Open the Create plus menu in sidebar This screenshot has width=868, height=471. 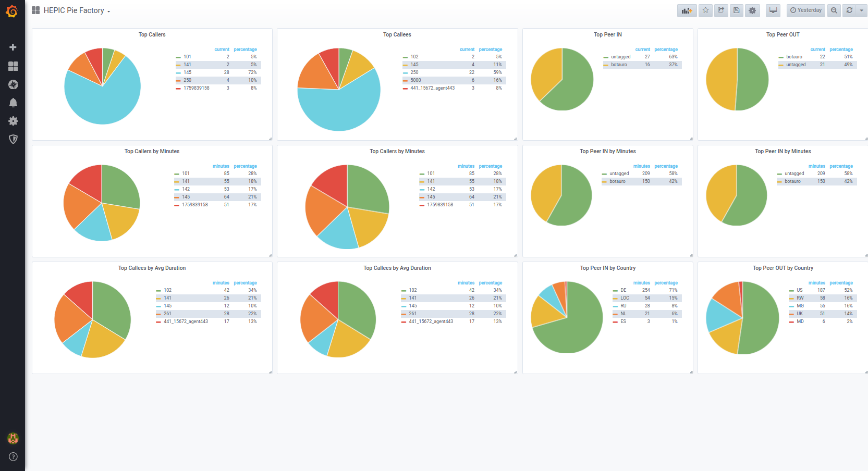point(13,47)
